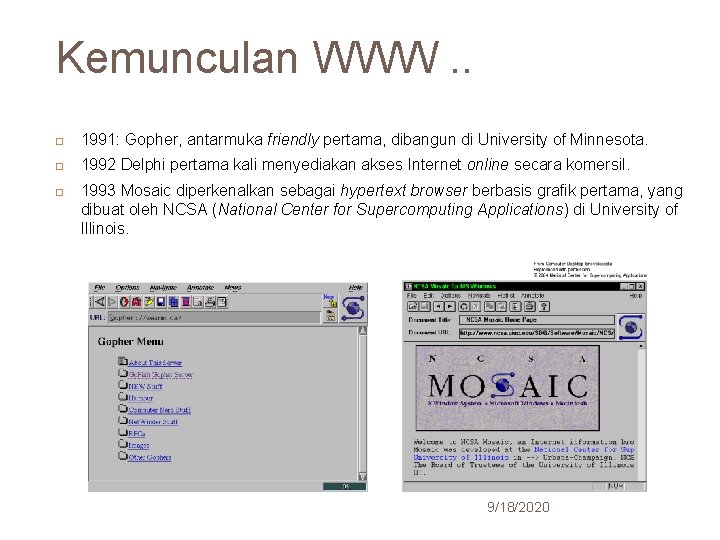Open the Hotlist menu in the Mosaic window
This screenshot has width=720, height=540.
click(506, 296)
